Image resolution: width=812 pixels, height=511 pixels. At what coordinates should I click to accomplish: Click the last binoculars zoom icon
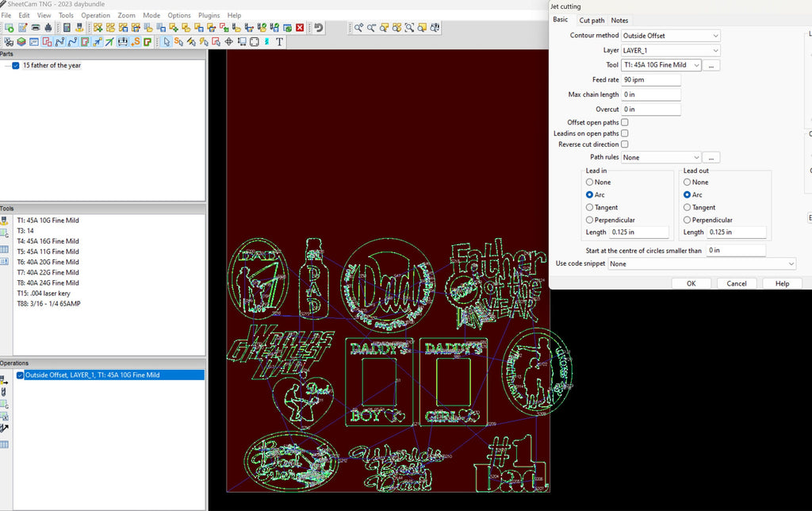(x=435, y=28)
